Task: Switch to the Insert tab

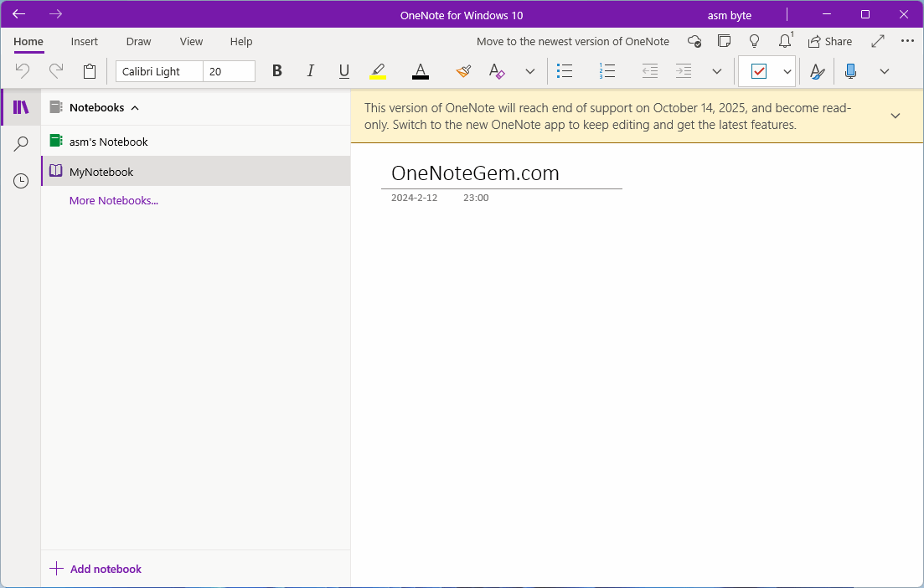Action: 85,41
